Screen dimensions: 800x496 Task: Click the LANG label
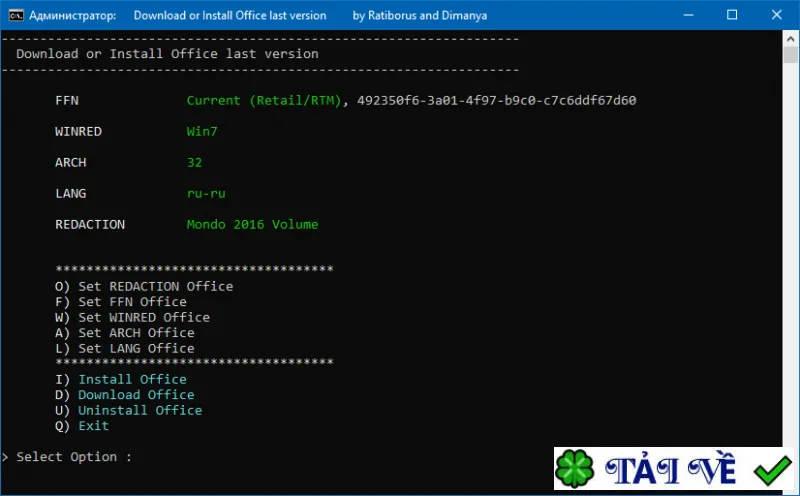click(x=70, y=193)
